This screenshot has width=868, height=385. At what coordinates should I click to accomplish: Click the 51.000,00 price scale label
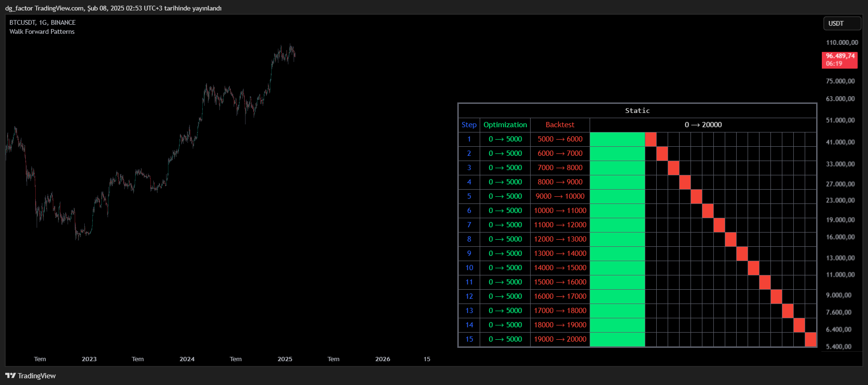(x=840, y=120)
